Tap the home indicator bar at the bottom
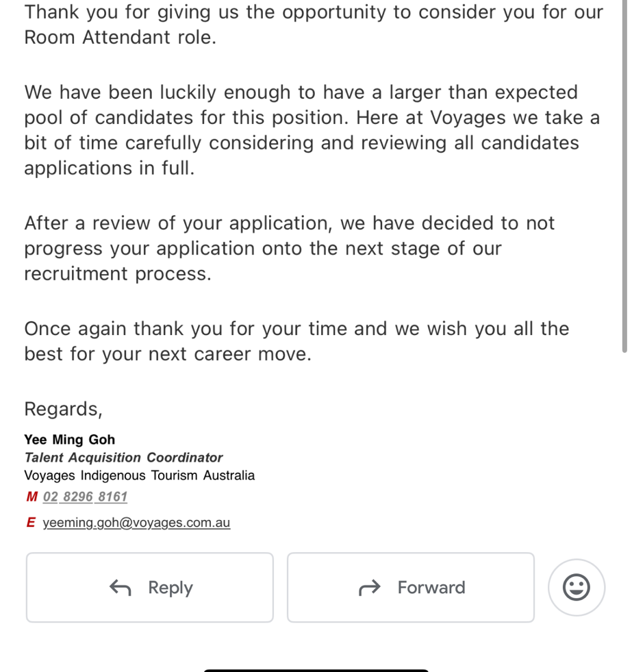The width and height of the screenshot is (632, 672). 316,670
